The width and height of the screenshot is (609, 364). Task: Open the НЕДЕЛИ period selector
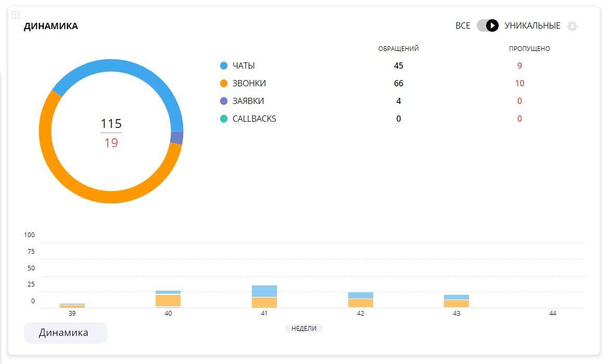(304, 328)
